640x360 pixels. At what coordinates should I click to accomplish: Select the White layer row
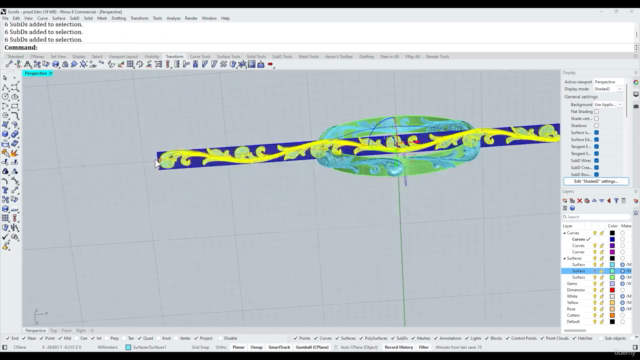(597, 296)
